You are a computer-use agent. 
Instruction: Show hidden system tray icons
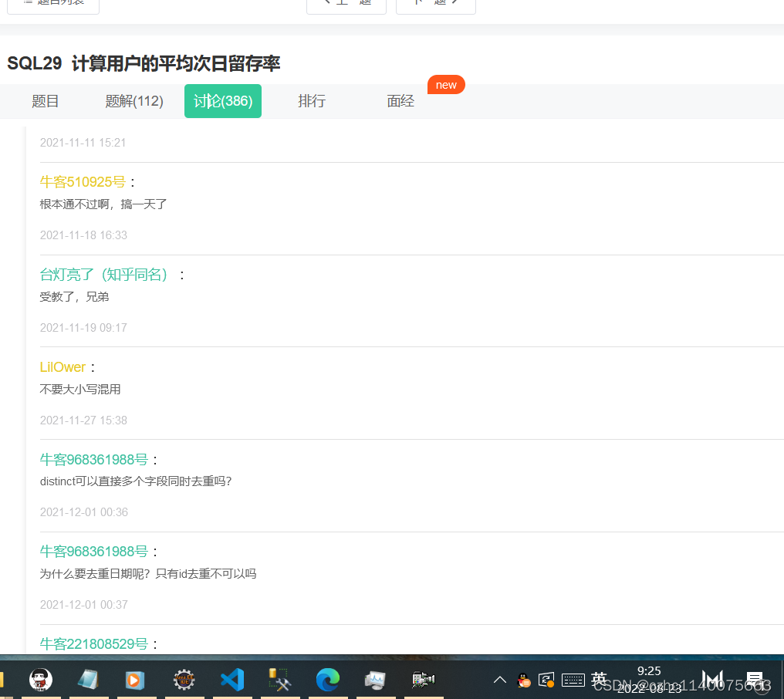tap(500, 680)
